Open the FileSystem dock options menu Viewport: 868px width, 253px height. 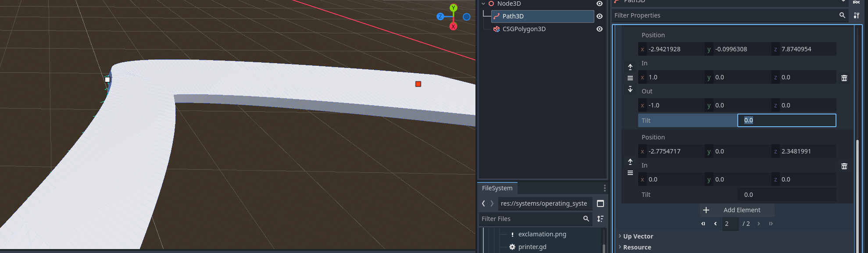604,188
